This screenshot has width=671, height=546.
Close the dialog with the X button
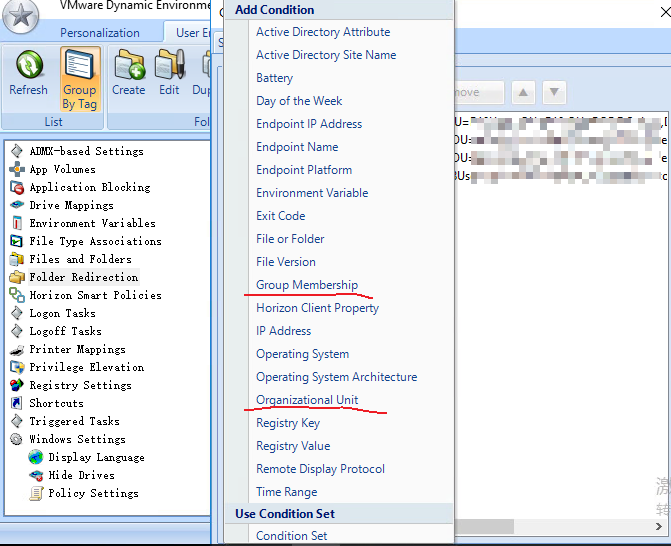coord(665,12)
